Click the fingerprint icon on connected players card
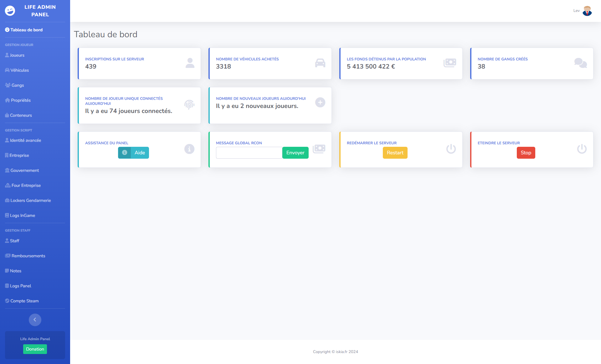Screen dimensions: 601x364 189,105
